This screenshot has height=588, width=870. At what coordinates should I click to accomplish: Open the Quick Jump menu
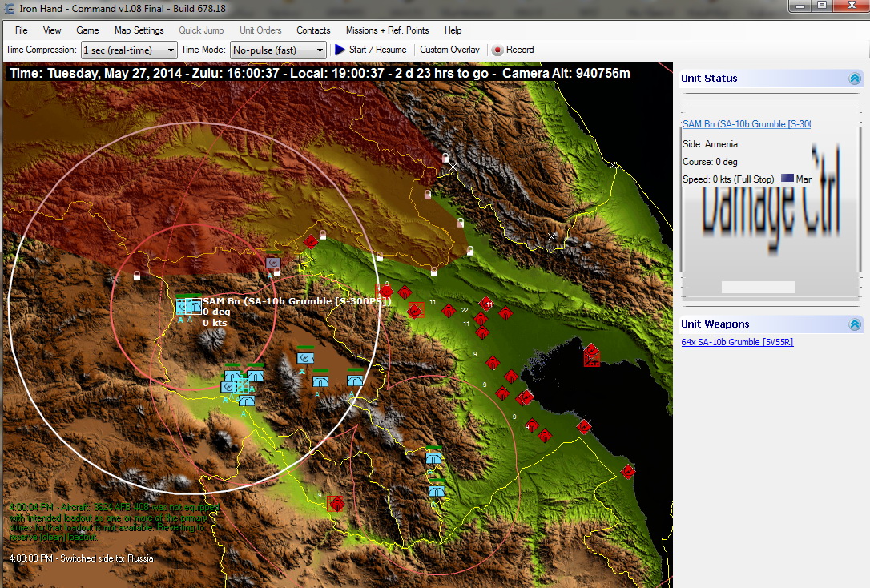(201, 30)
